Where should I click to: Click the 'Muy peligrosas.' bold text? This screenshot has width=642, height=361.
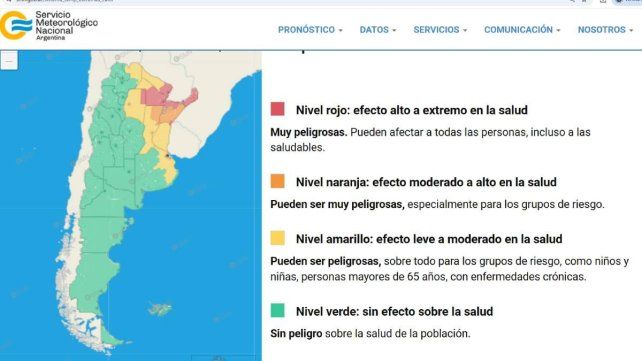(x=309, y=133)
